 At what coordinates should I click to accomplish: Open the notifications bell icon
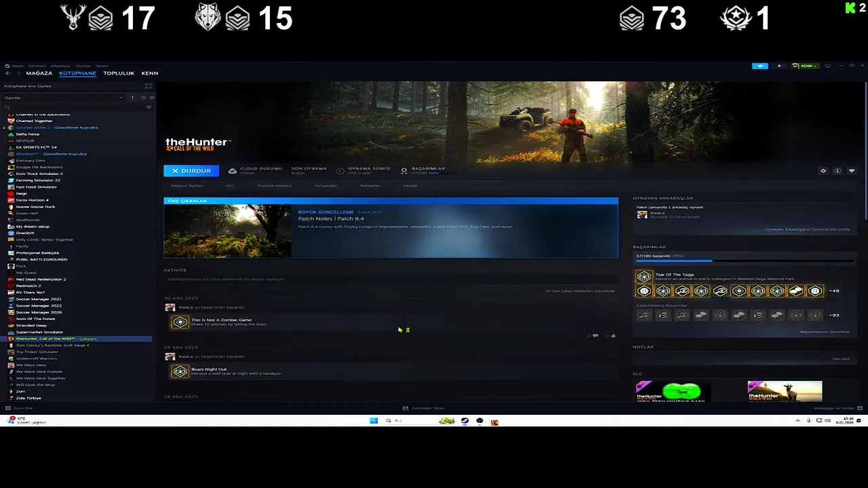[779, 66]
